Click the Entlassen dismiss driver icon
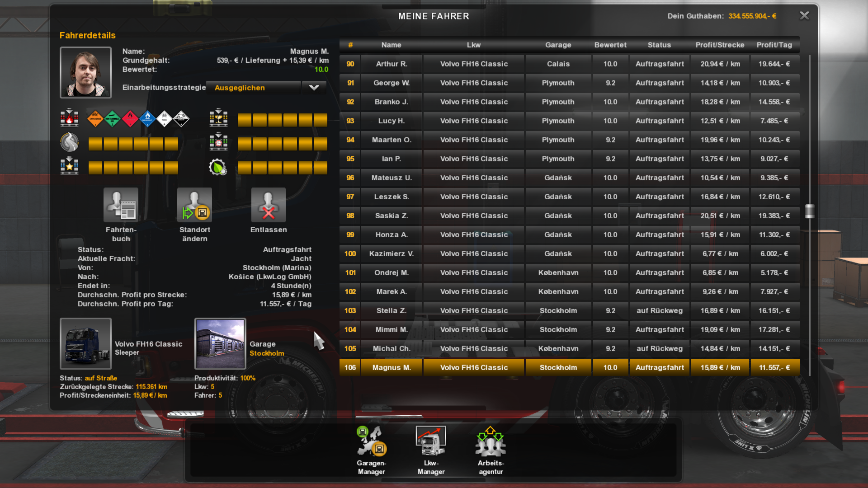 click(268, 205)
